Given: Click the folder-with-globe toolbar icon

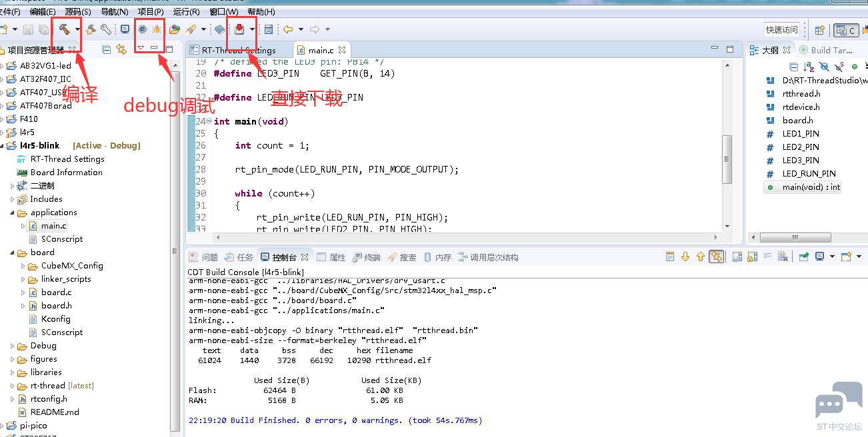Looking at the screenshot, I should tap(175, 29).
